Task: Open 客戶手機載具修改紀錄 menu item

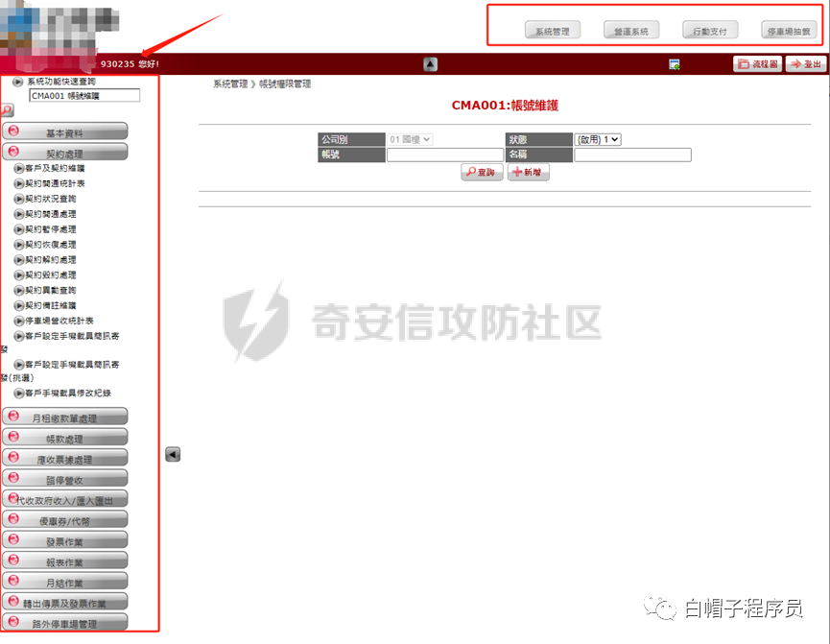Action: click(x=68, y=393)
